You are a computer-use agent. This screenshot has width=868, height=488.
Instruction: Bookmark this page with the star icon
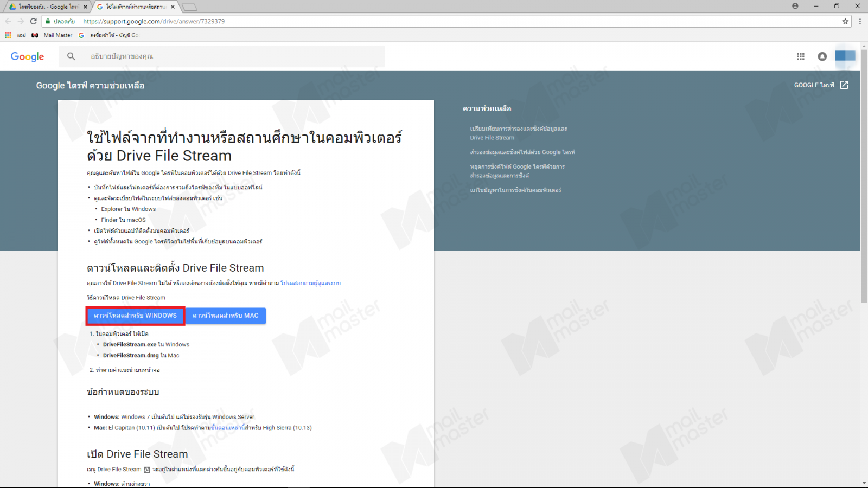(845, 21)
